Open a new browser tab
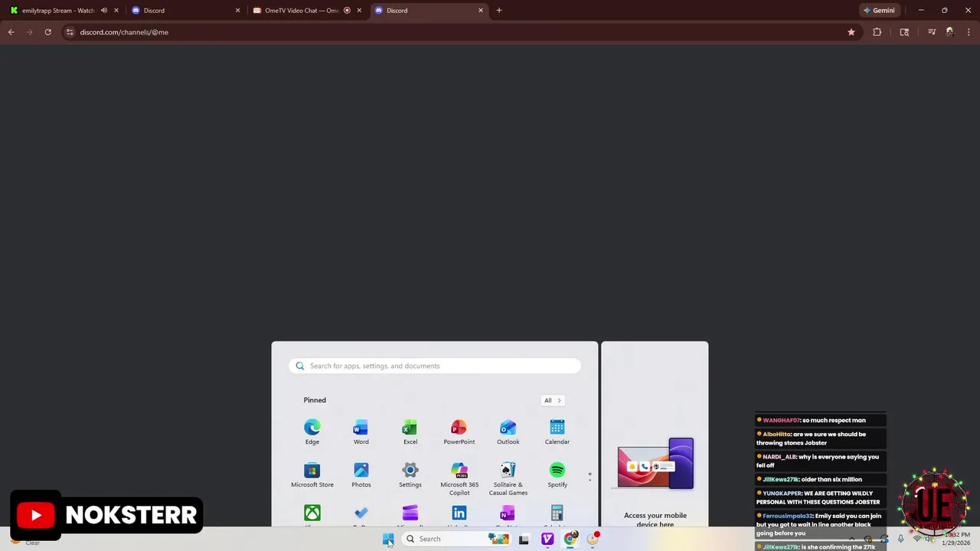980x551 pixels. point(499,11)
